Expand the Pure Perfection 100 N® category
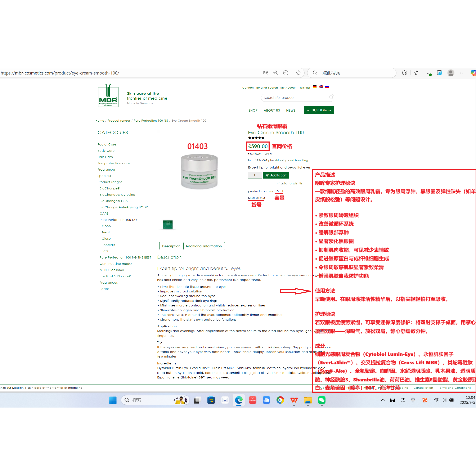Viewport: 476px width, 476px height. (x=118, y=220)
